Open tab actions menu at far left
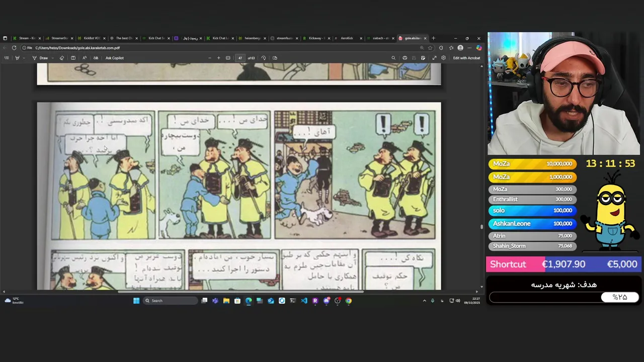This screenshot has width=644, height=362. pos(5,38)
